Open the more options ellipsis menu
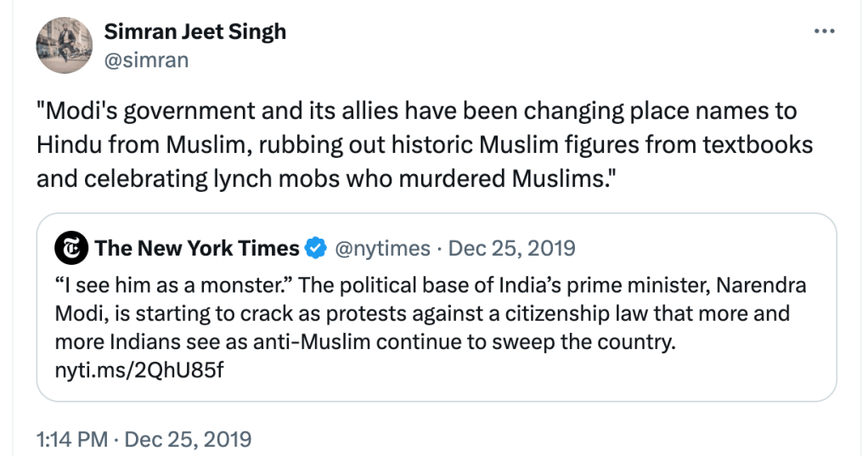868x456 pixels. pyautogui.click(x=825, y=32)
